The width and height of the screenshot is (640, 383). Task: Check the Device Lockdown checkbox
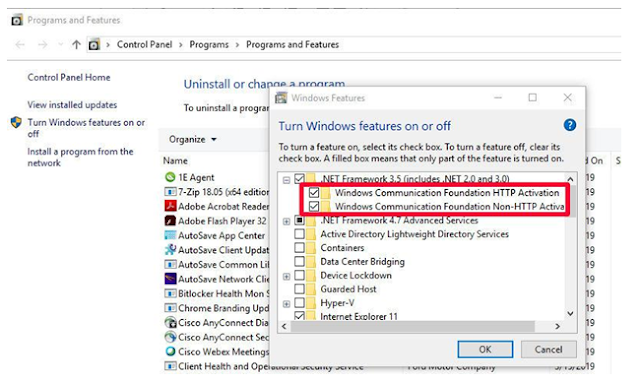(x=299, y=275)
